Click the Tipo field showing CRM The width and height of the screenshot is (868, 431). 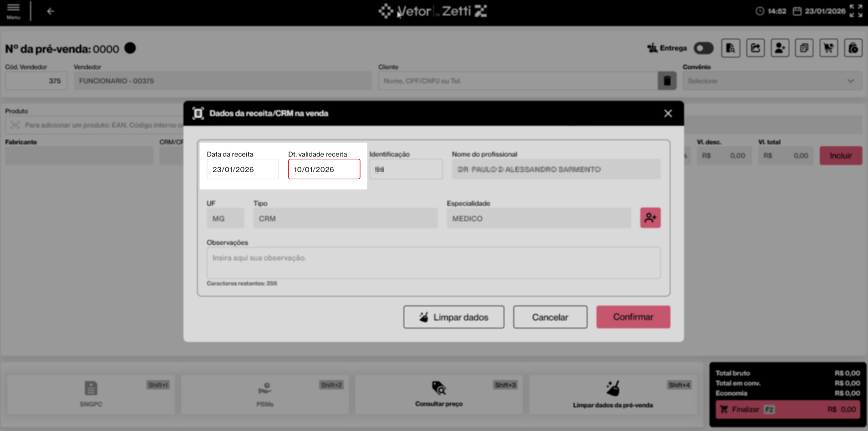click(x=345, y=218)
